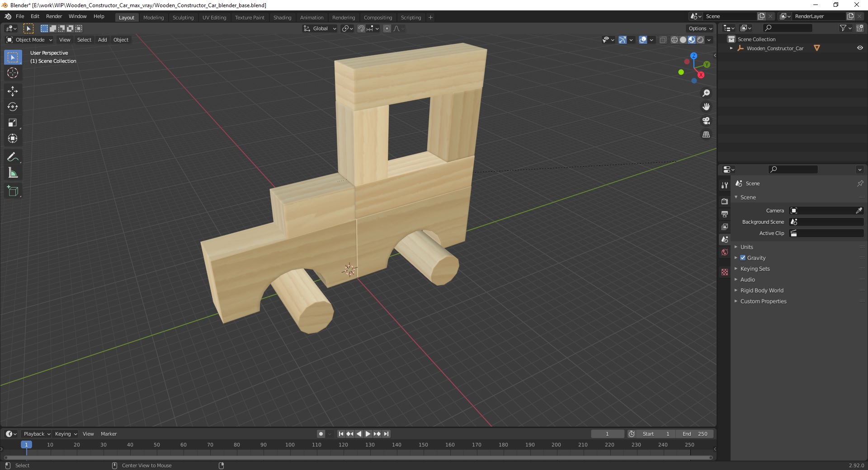Open the Render properties tab
This screenshot has width=868, height=470.
[x=725, y=201]
